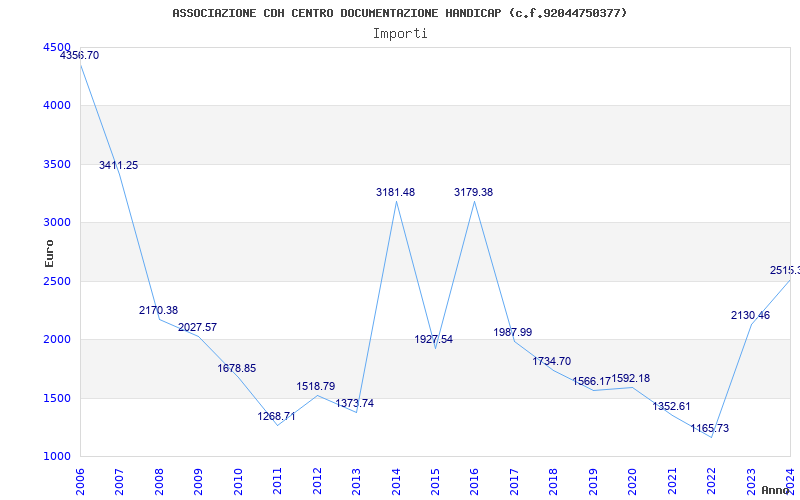
Task: Click the 2023 year label
Action: [751, 481]
